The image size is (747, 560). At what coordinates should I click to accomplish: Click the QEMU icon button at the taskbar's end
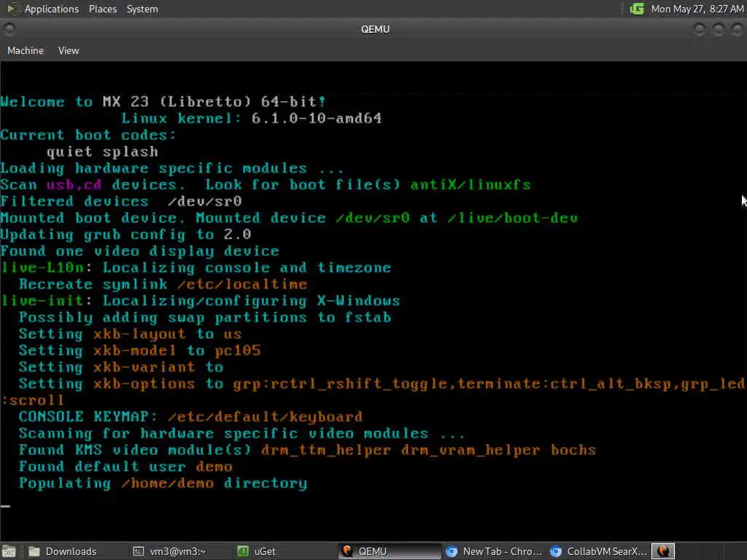pos(662,551)
